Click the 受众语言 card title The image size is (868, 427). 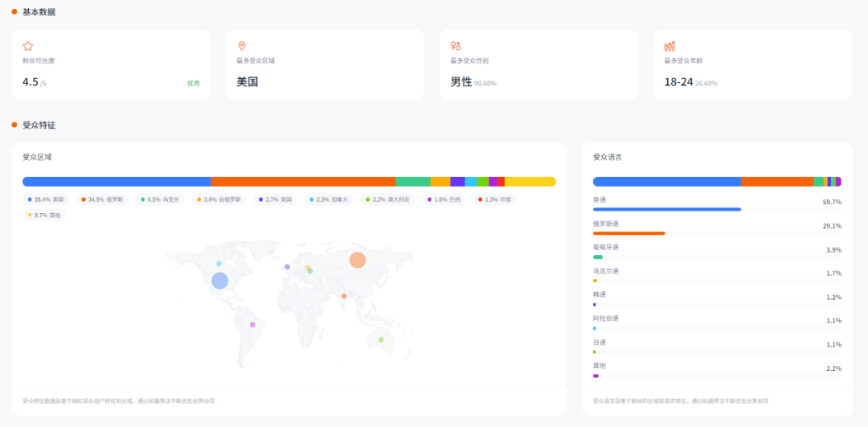click(x=608, y=158)
